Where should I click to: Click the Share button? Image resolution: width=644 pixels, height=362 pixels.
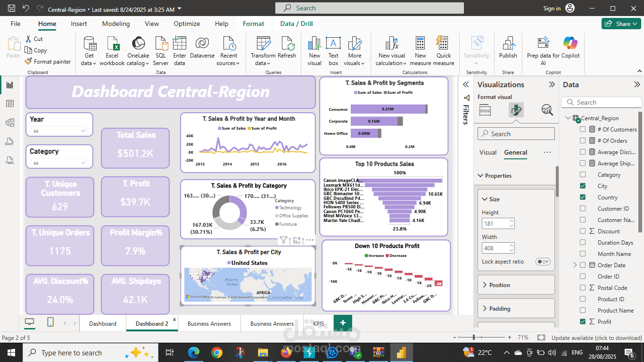click(621, 24)
